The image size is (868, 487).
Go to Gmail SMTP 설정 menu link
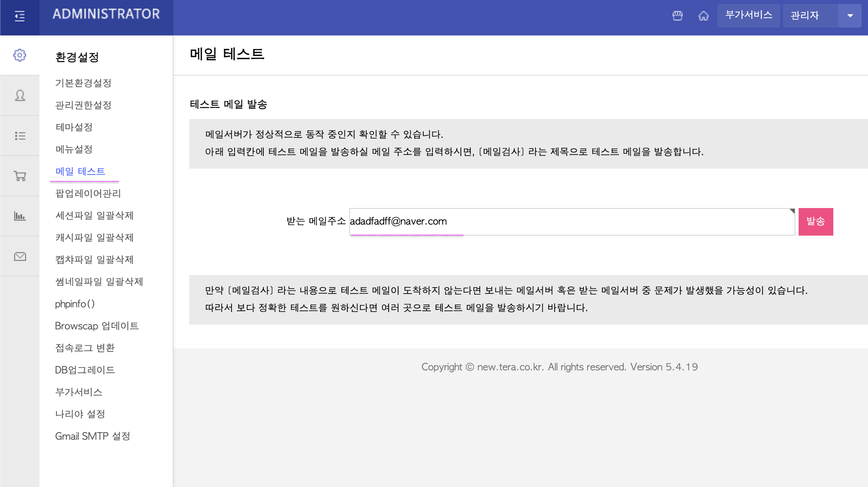click(x=93, y=436)
